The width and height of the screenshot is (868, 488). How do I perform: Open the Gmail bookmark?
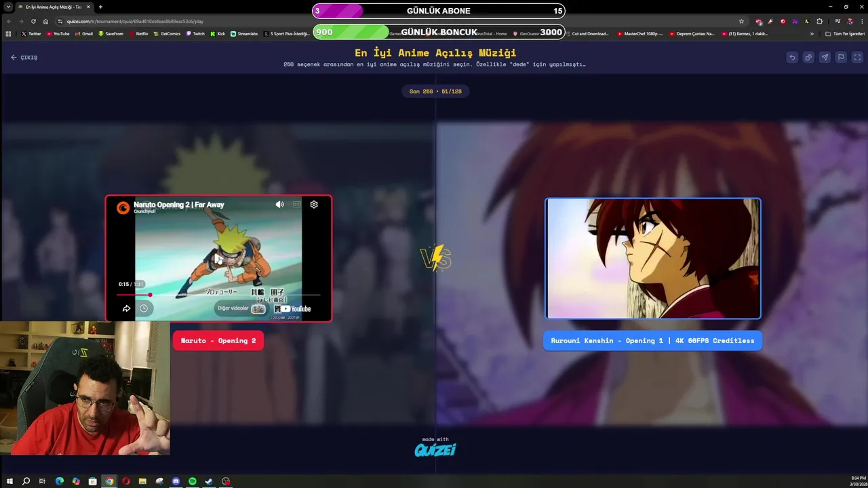(84, 34)
